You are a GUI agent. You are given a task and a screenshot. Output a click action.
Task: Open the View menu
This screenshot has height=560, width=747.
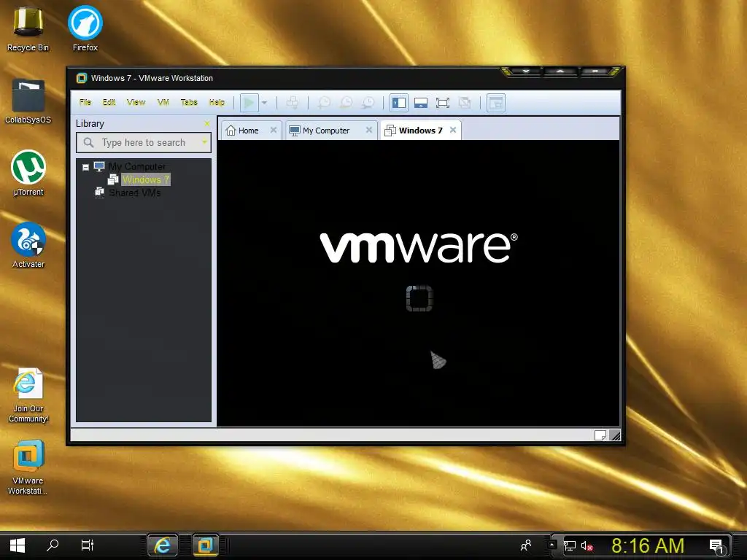pyautogui.click(x=136, y=102)
